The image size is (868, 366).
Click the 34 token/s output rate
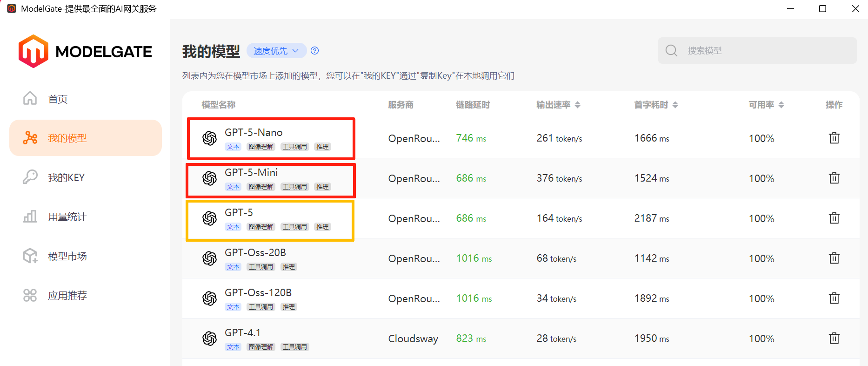coord(556,298)
